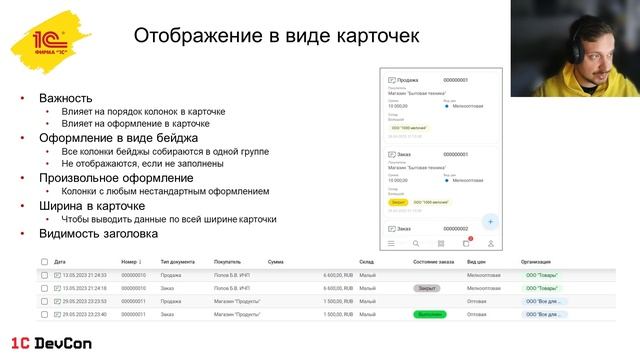Click the yellow Закрыт badge in Заказ card

click(398, 202)
